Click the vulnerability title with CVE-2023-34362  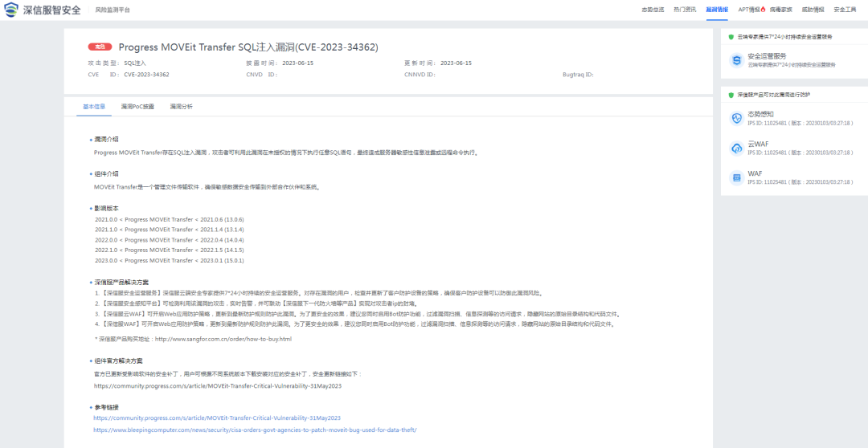(248, 47)
